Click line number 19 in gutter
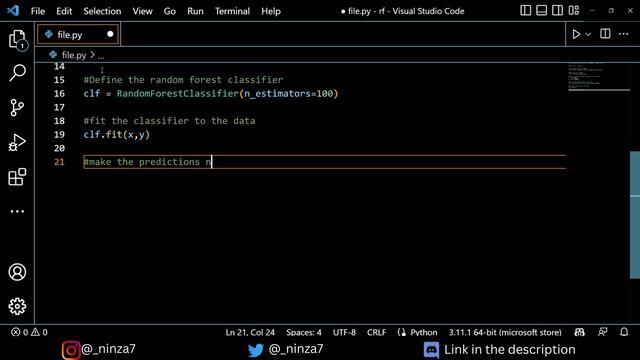The image size is (640, 360). click(x=59, y=134)
